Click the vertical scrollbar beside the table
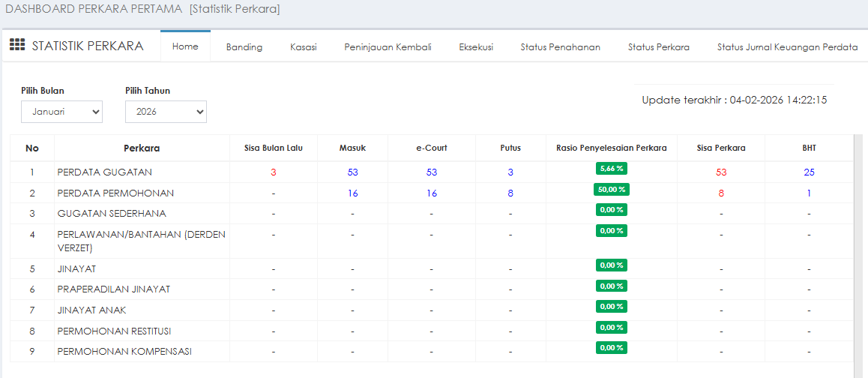868x378 pixels. (858, 247)
